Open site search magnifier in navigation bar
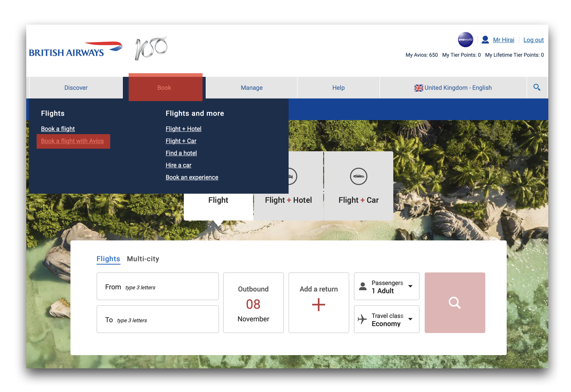This screenshot has width=571, height=392. [537, 87]
